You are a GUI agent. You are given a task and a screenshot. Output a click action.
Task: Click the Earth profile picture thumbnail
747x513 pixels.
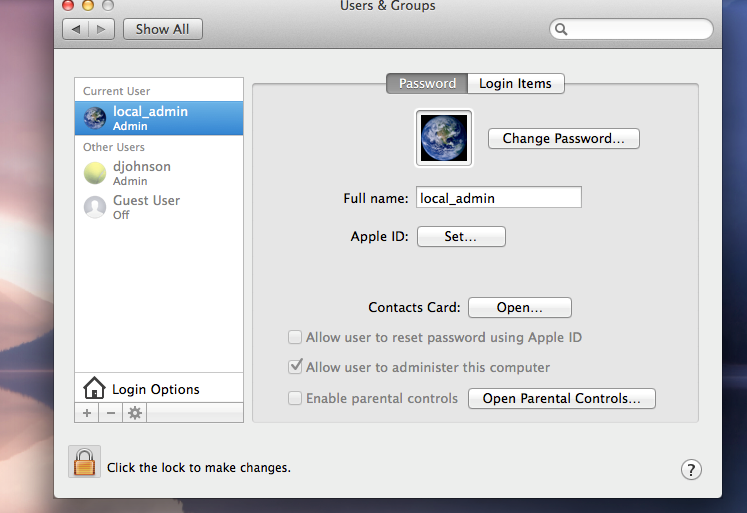tap(443, 138)
